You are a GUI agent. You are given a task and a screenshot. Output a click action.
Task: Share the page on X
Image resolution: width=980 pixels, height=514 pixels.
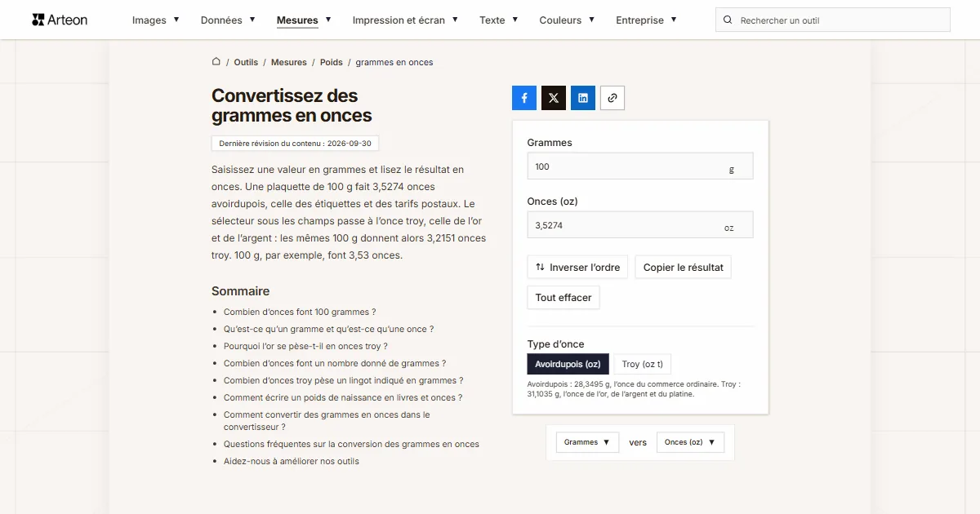click(x=554, y=98)
